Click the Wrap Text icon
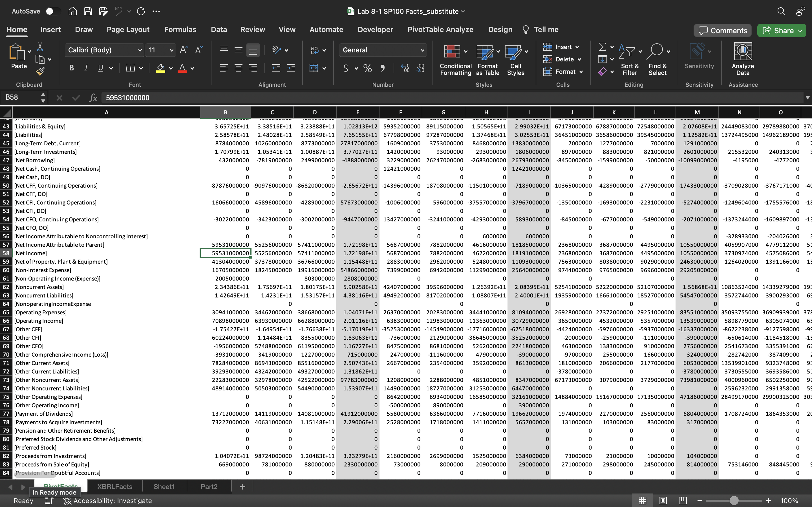This screenshot has height=507, width=812. pos(314,50)
